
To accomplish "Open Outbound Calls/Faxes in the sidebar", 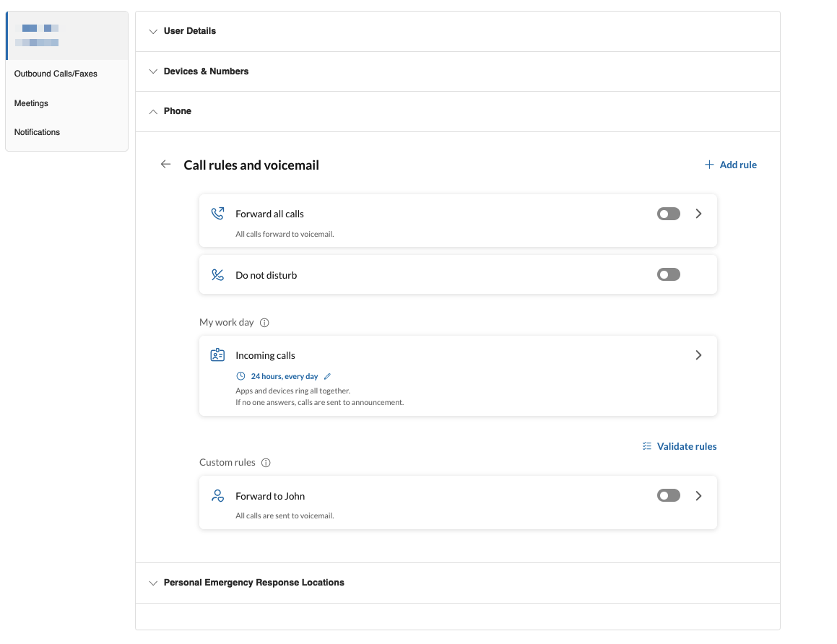I will click(56, 74).
